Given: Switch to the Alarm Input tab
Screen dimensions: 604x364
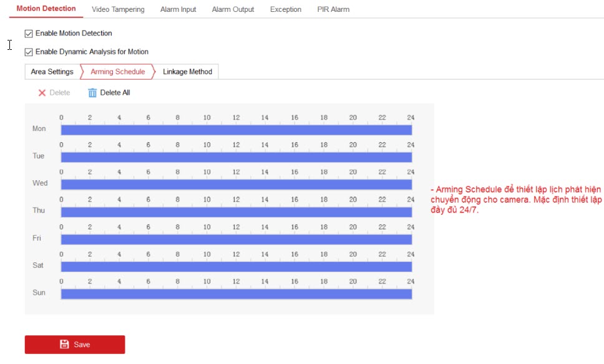Looking at the screenshot, I should (x=178, y=9).
